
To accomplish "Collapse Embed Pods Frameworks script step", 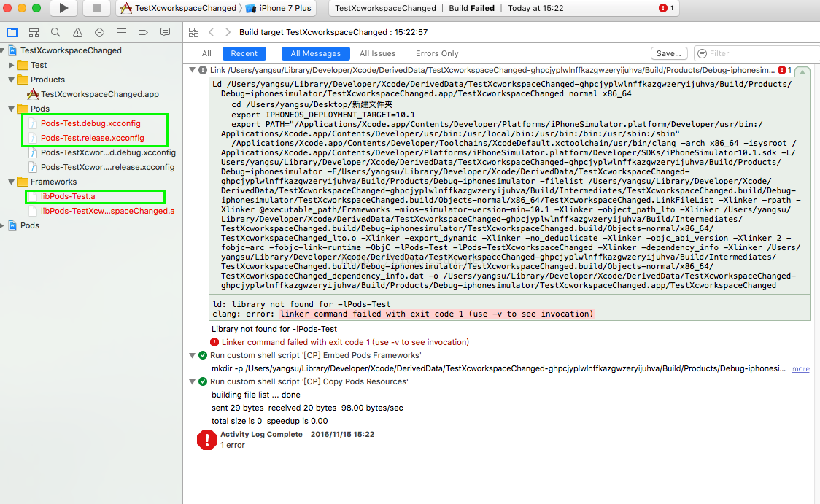I will 192,355.
